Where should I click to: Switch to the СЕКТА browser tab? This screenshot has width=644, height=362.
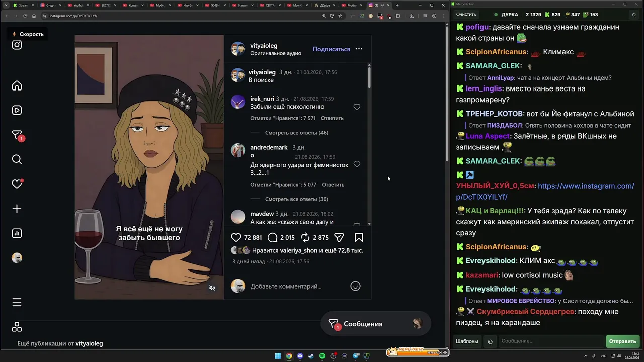(x=271, y=5)
